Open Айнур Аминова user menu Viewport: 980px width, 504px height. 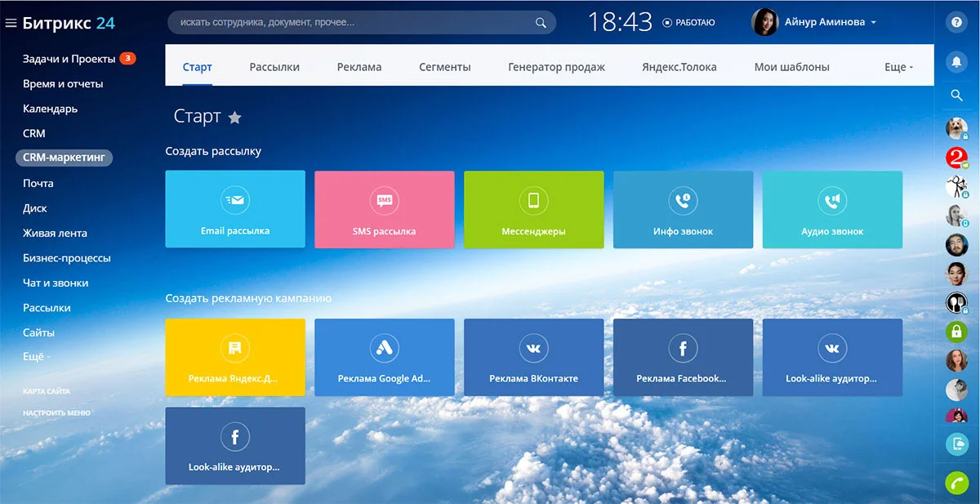click(x=814, y=22)
